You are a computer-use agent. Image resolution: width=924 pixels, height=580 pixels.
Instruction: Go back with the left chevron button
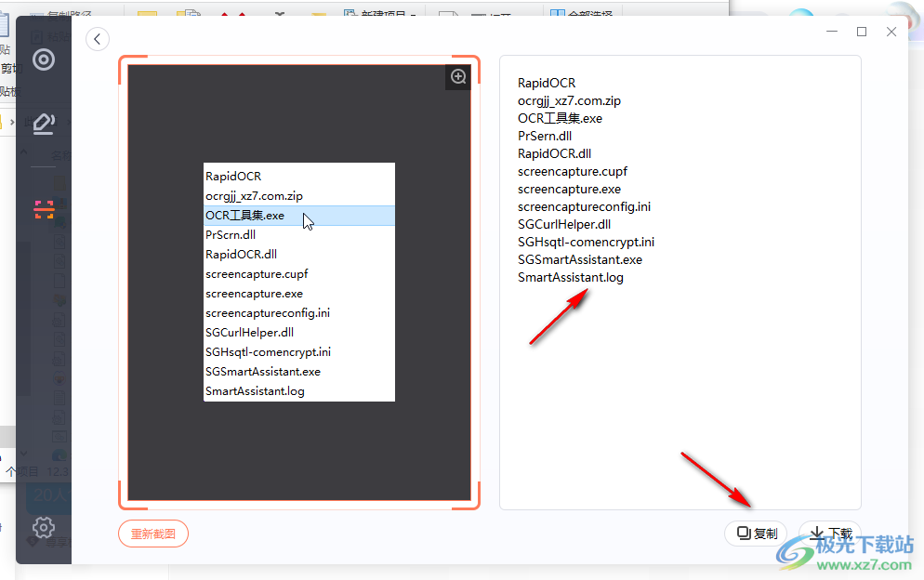click(98, 39)
